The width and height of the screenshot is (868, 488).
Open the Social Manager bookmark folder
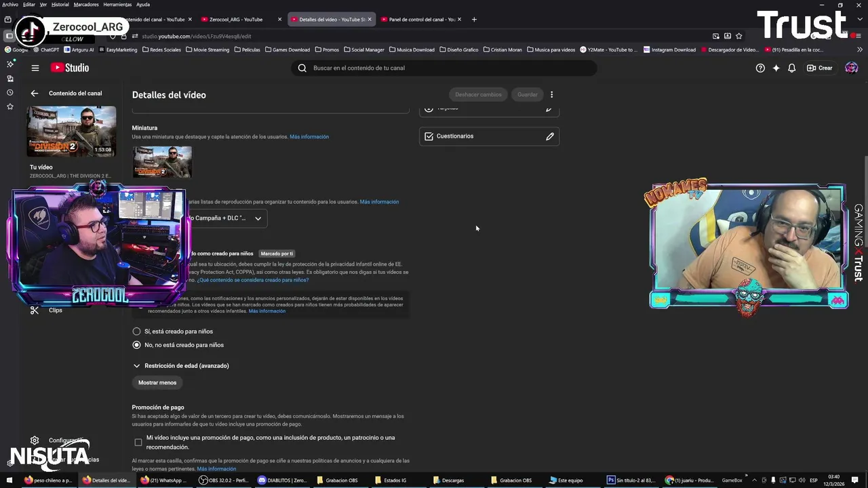[364, 49]
